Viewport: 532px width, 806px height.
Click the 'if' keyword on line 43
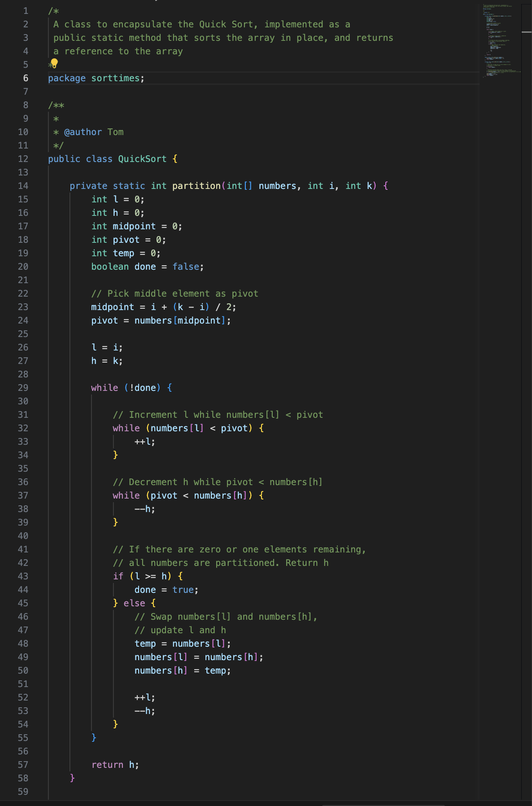click(118, 576)
